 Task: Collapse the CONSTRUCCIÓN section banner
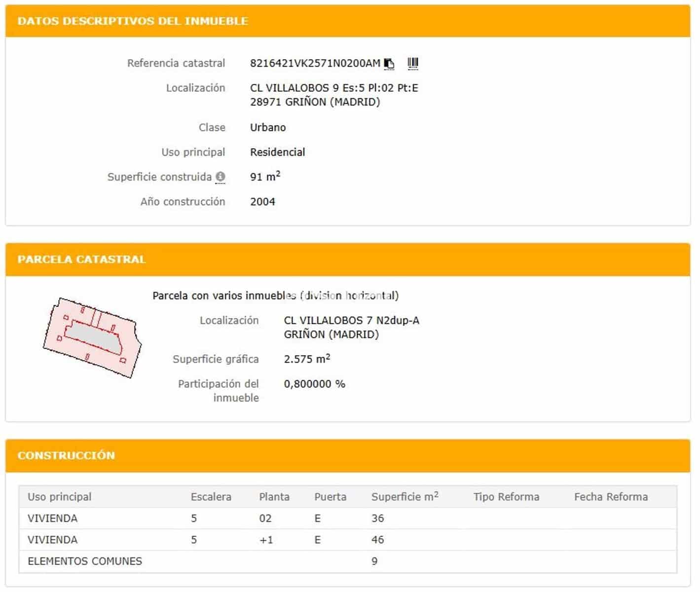67,455
